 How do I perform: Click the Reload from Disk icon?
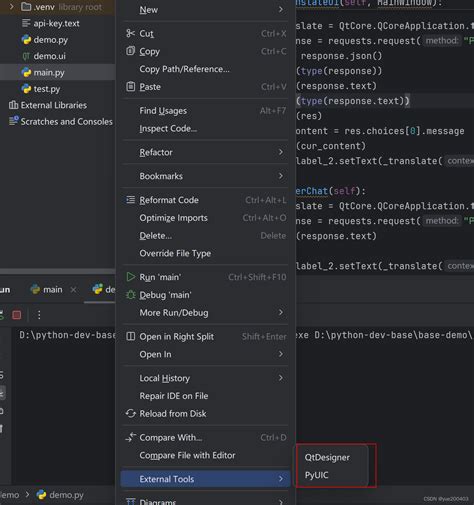(130, 413)
